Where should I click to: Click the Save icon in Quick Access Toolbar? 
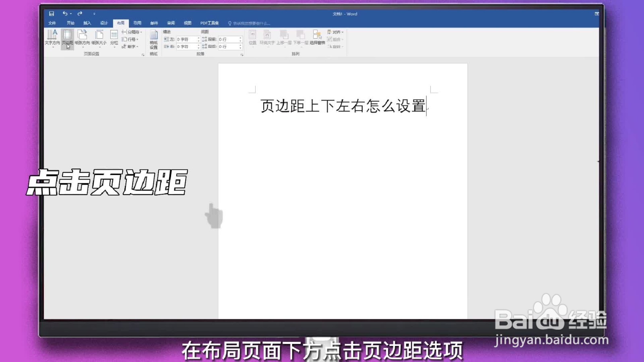[x=52, y=13]
